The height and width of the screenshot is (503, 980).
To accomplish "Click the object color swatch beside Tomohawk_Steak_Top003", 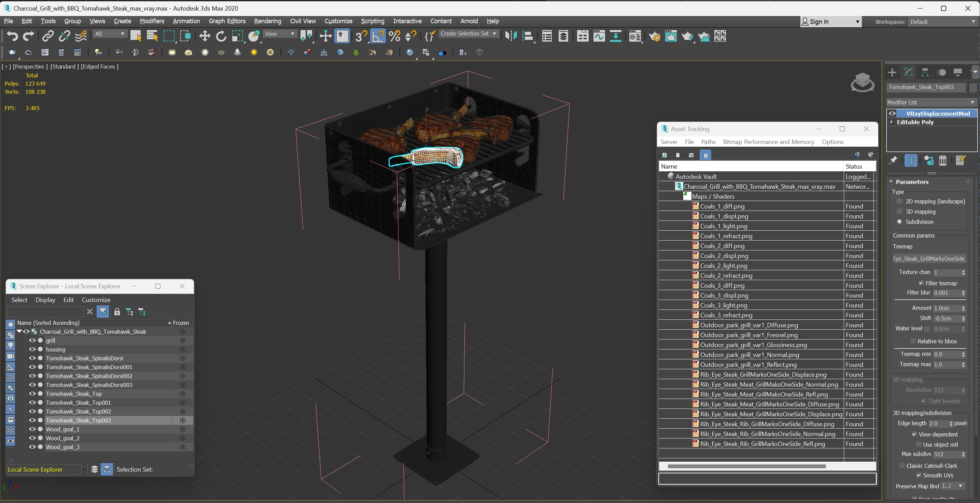I will coord(973,87).
